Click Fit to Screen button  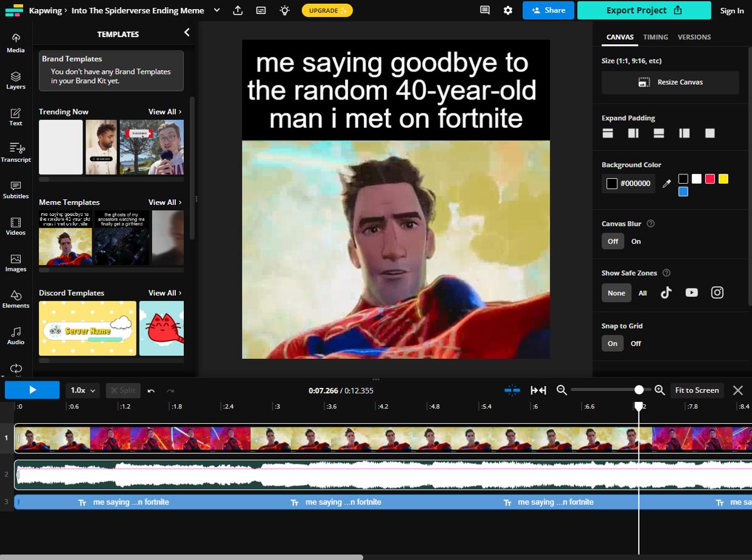tap(697, 390)
